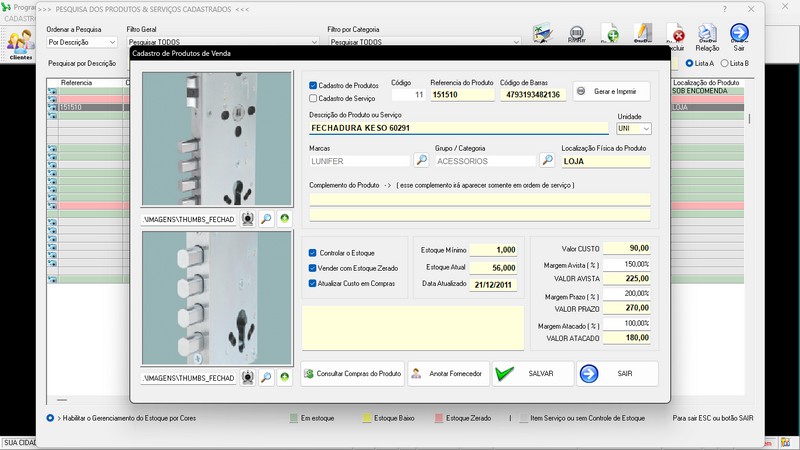Open the Filtro por Categoria dropdown
800x450 pixels.
point(516,43)
